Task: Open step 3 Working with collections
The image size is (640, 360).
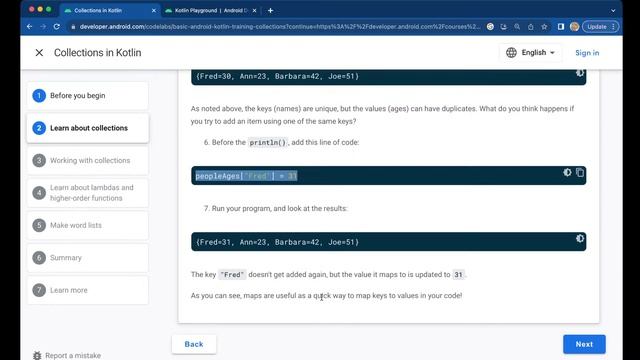Action: tap(88, 160)
